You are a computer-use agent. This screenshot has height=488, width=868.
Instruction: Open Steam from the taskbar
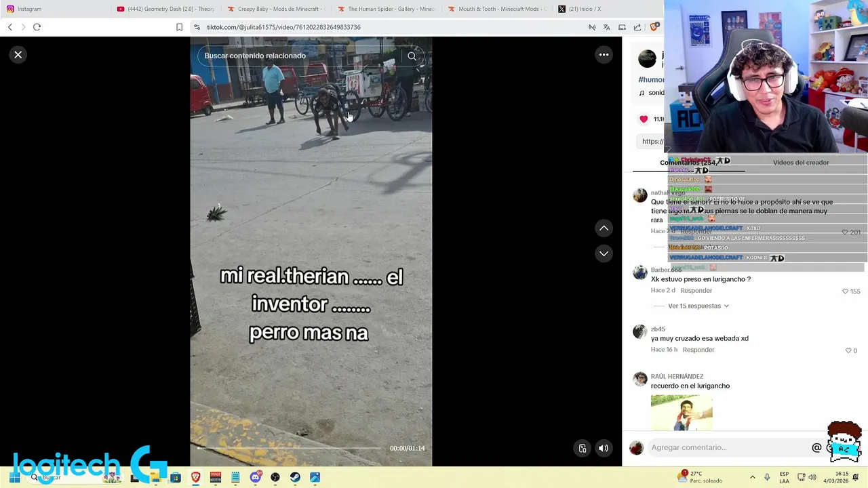(x=295, y=477)
